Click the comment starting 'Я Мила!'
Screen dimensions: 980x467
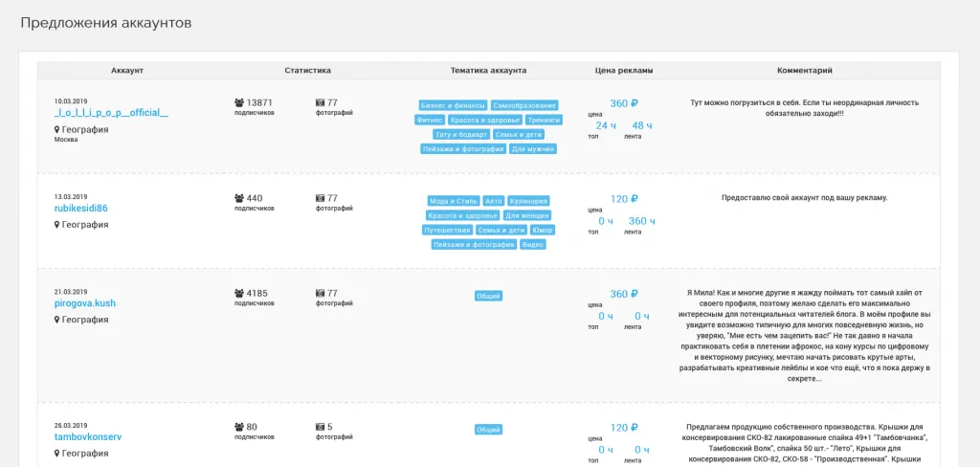tap(804, 335)
